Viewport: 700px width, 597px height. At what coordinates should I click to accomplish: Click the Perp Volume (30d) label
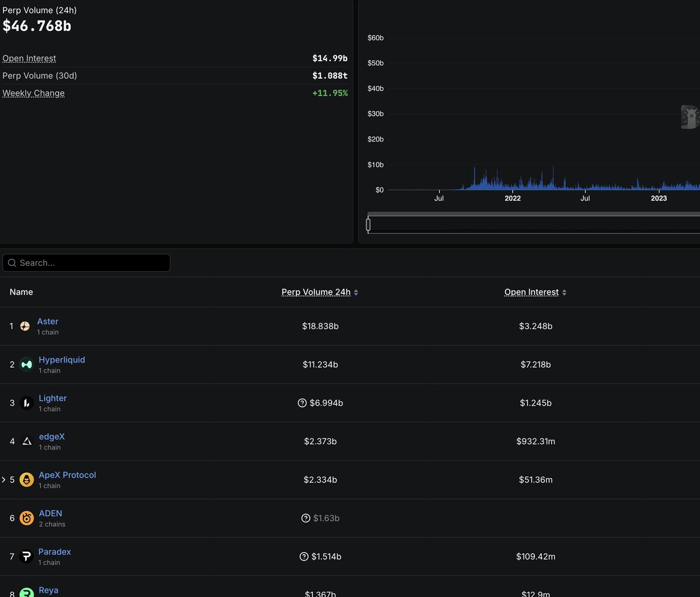coord(40,76)
